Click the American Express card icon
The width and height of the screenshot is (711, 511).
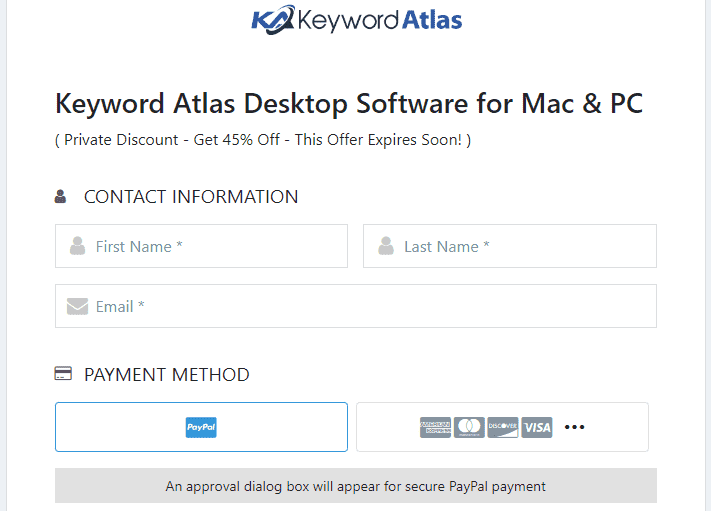435,427
